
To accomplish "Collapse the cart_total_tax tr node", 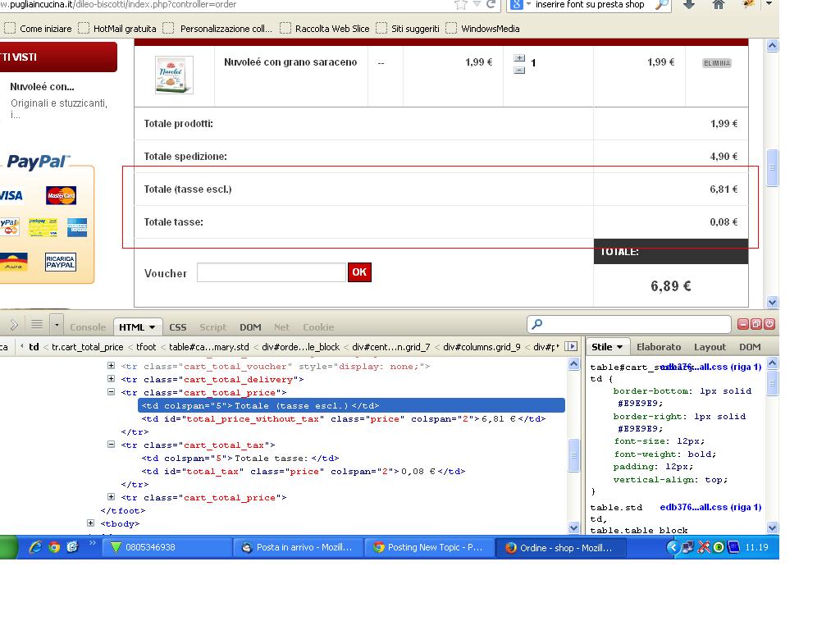I will (111, 444).
